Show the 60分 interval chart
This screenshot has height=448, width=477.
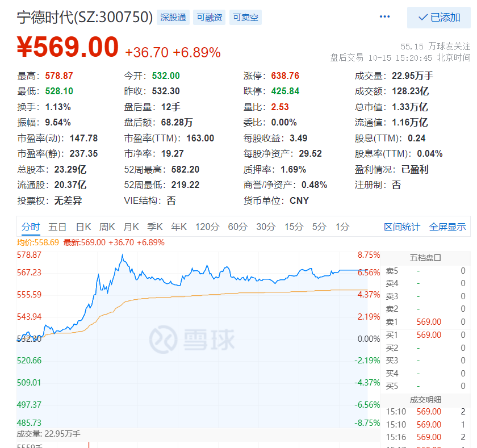(x=237, y=227)
